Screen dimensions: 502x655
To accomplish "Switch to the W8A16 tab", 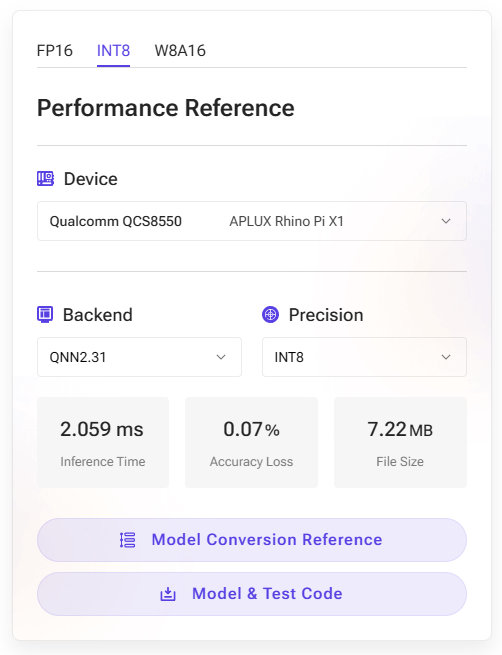I will pyautogui.click(x=180, y=51).
